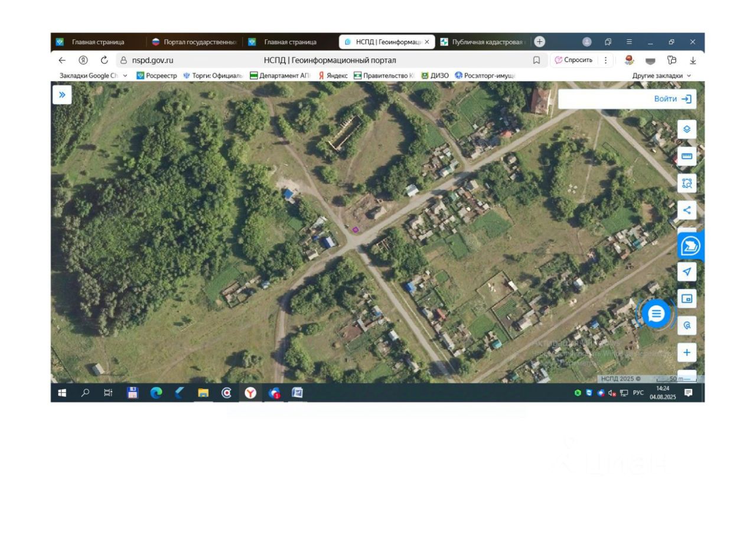This screenshot has width=756, height=534.
Task: Open the area search tool on the map
Action: pyautogui.click(x=686, y=183)
